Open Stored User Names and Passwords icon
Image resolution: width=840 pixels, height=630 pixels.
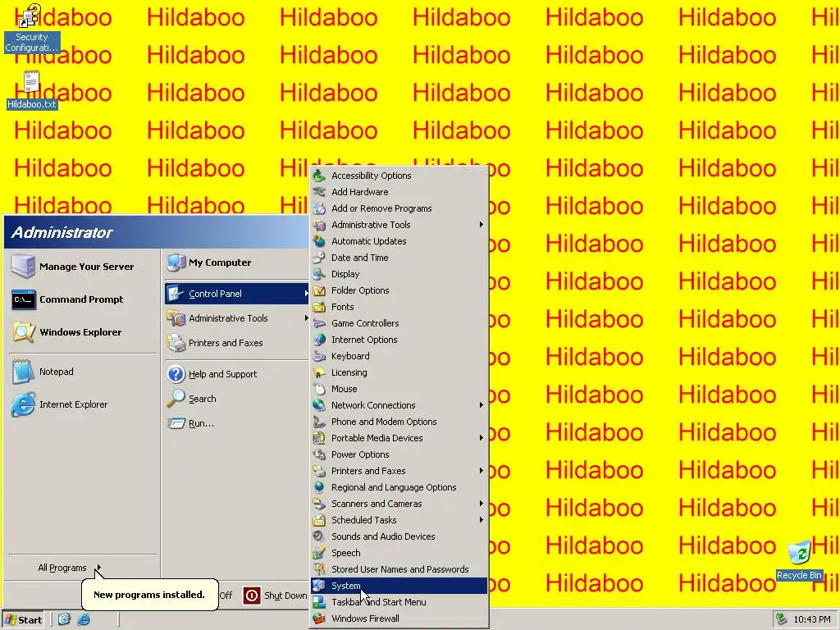point(319,569)
